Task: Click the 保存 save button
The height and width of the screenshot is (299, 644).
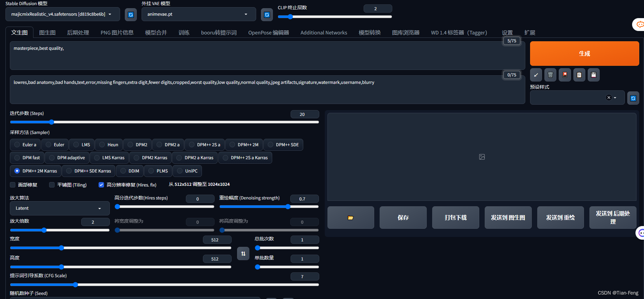Action: pyautogui.click(x=403, y=218)
